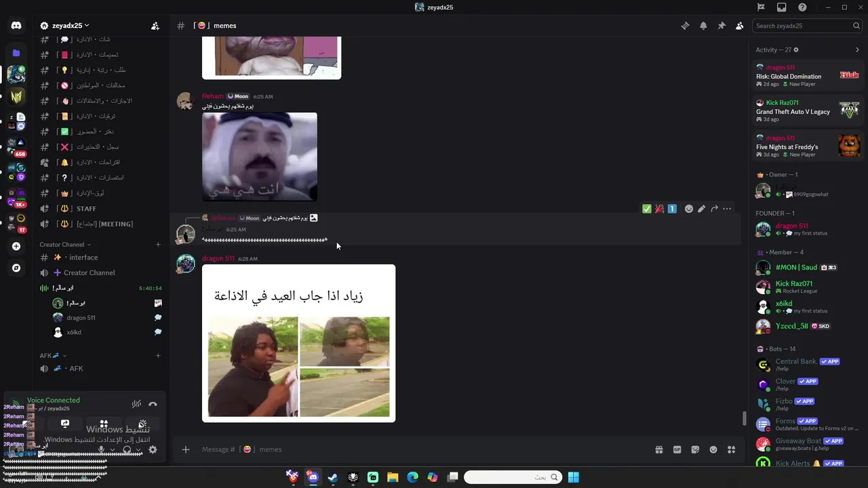The width and height of the screenshot is (868, 488).
Task: Open apps launcher icon in message bar
Action: pos(731,449)
